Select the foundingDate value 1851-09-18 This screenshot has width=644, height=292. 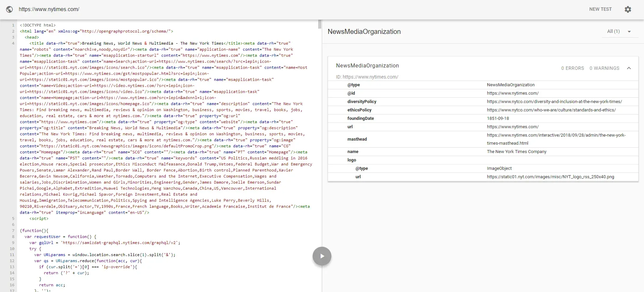coord(498,118)
